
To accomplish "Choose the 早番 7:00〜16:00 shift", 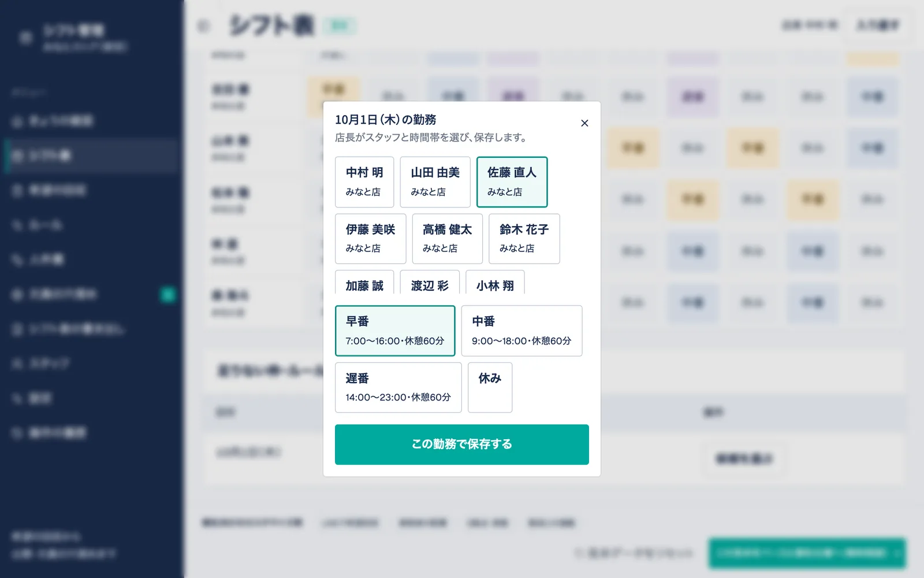I will 395,331.
